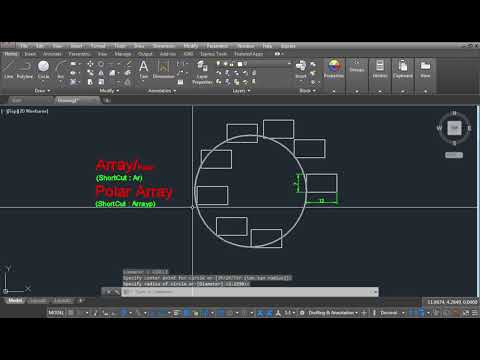Click the Dimension tool icon
The image size is (480, 360).
point(164,69)
